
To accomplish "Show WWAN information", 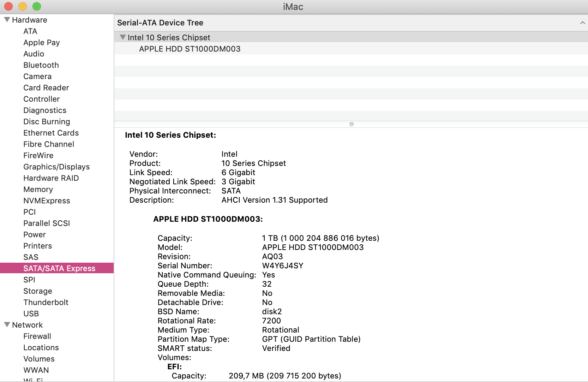I will tap(36, 370).
